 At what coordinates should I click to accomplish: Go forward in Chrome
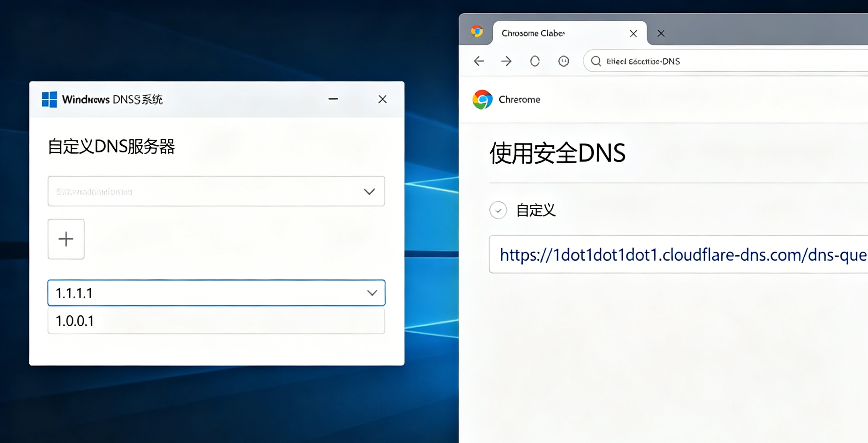click(x=506, y=61)
